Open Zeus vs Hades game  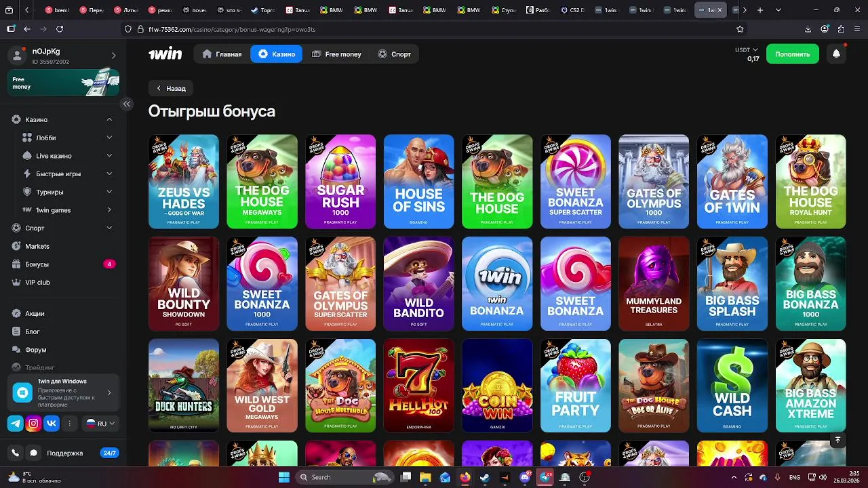184,182
